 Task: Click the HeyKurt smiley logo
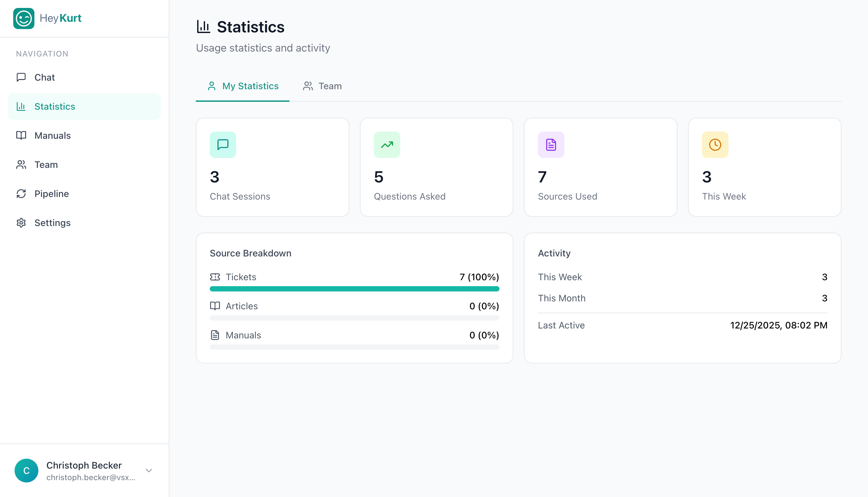23,18
